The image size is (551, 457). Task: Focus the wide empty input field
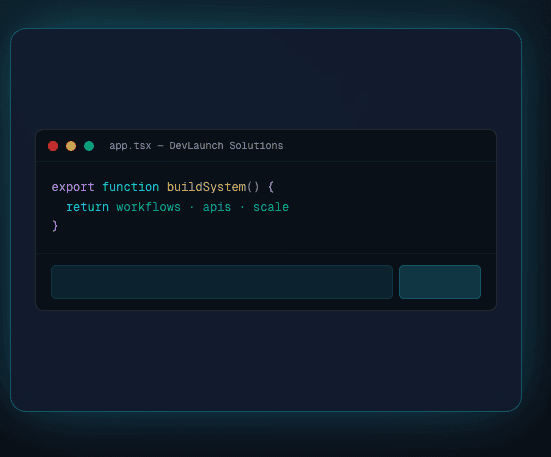[x=222, y=282]
